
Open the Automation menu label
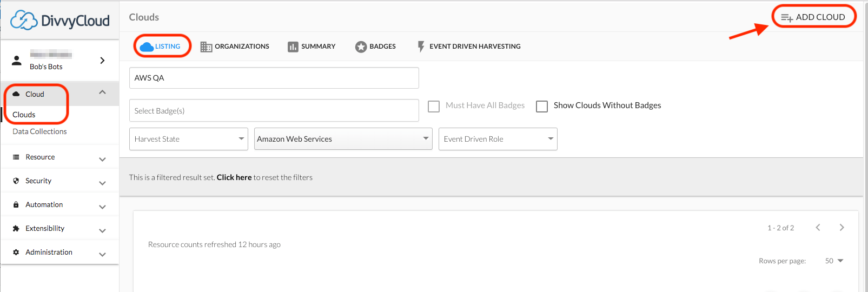point(44,204)
